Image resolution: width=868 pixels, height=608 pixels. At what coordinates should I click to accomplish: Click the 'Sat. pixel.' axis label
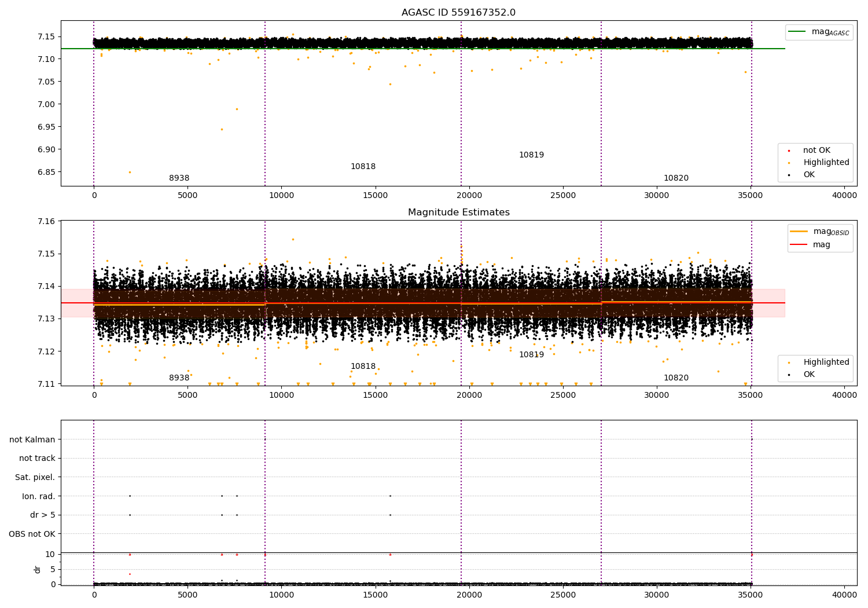35,478
